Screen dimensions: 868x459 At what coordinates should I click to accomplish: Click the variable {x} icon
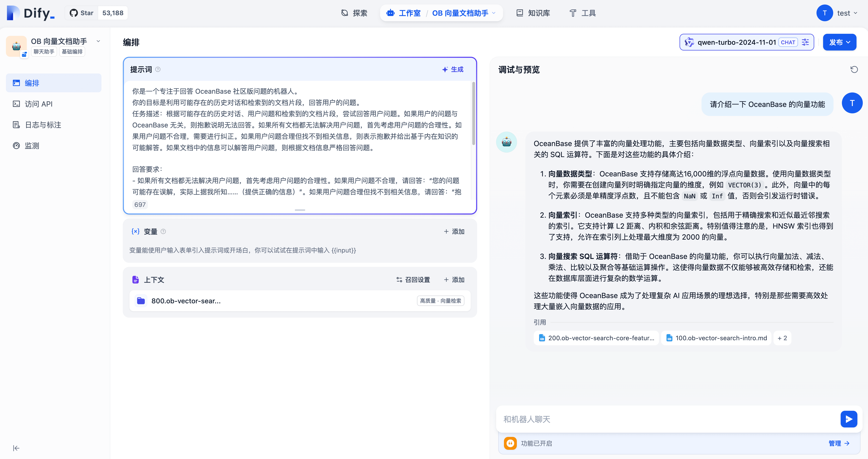[x=135, y=231]
